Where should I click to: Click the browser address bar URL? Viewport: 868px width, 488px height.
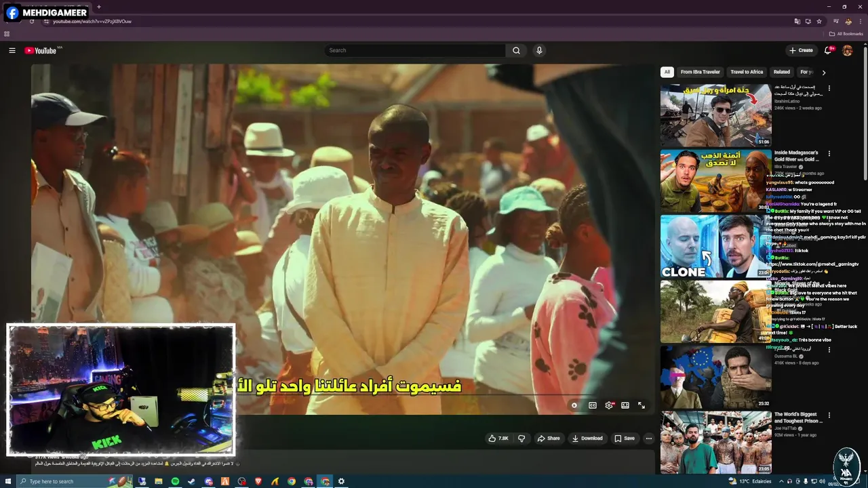[x=92, y=21]
